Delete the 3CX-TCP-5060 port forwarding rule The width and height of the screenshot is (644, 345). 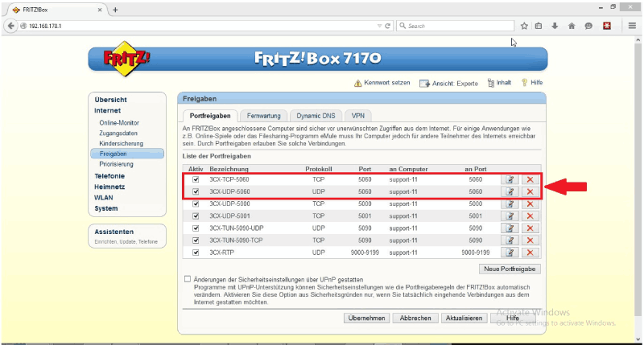530,179
